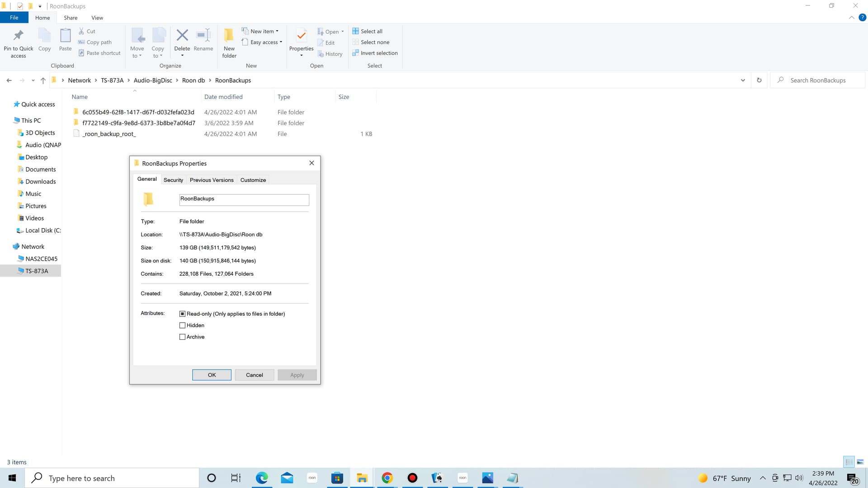The image size is (868, 488).
Task: Click Select all in ribbon
Action: pos(367,31)
